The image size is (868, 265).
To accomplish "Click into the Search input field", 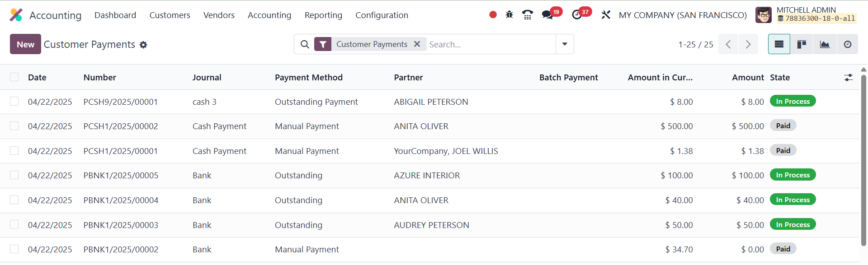I will click(491, 44).
